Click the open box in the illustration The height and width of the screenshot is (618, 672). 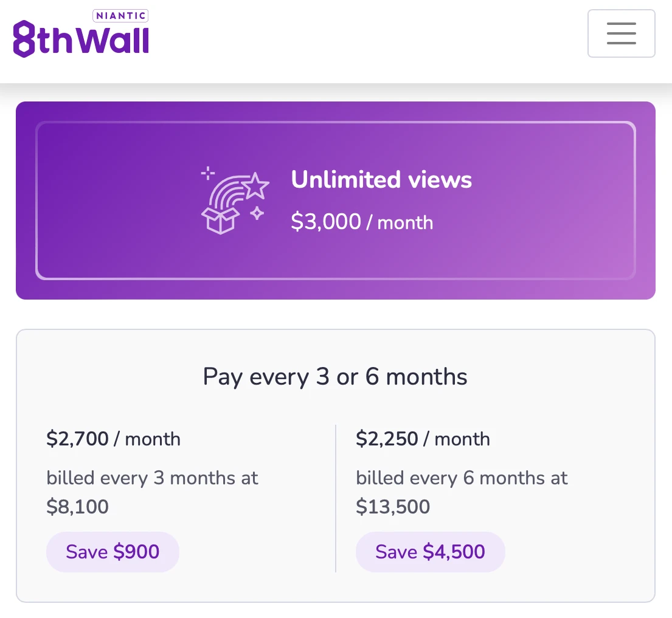tap(220, 221)
